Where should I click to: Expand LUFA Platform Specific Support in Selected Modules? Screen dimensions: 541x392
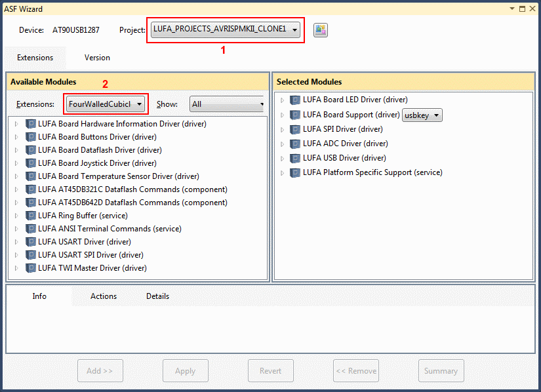[283, 172]
